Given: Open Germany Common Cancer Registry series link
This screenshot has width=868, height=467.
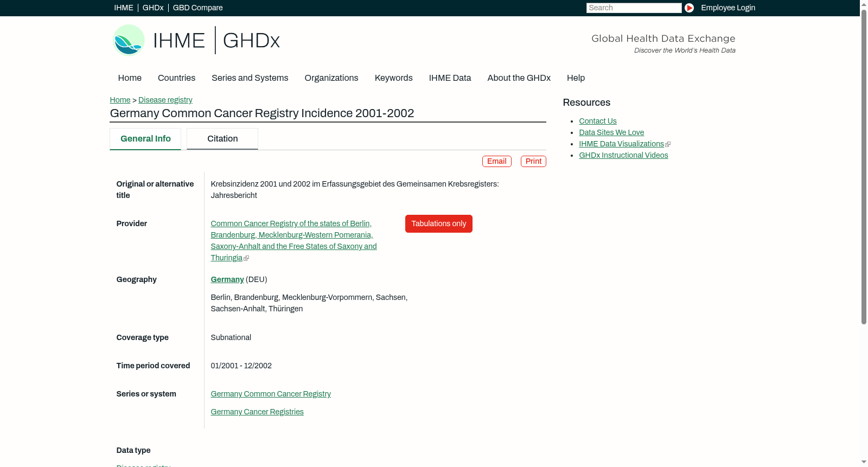Looking at the screenshot, I should [271, 394].
